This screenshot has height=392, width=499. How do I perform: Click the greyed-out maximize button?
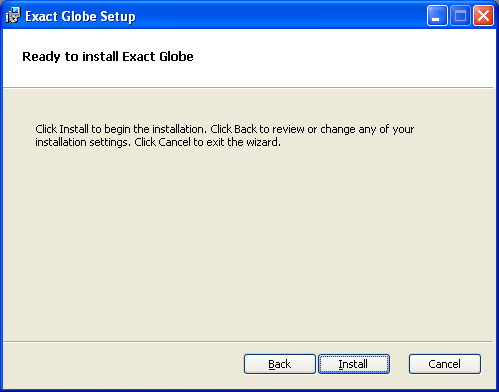tap(460, 15)
